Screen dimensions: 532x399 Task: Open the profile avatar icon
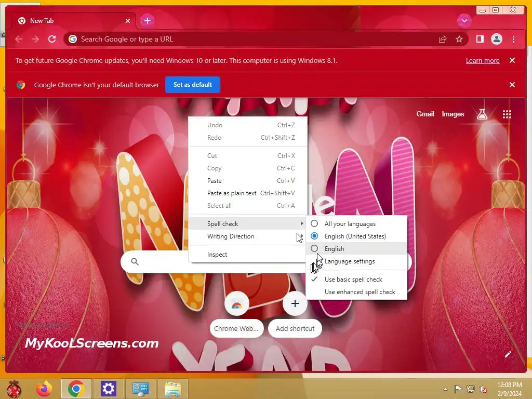click(496, 39)
